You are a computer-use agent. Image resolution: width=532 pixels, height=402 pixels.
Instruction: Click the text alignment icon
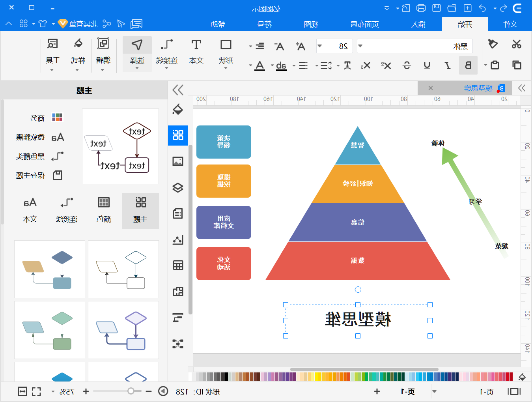(259, 46)
